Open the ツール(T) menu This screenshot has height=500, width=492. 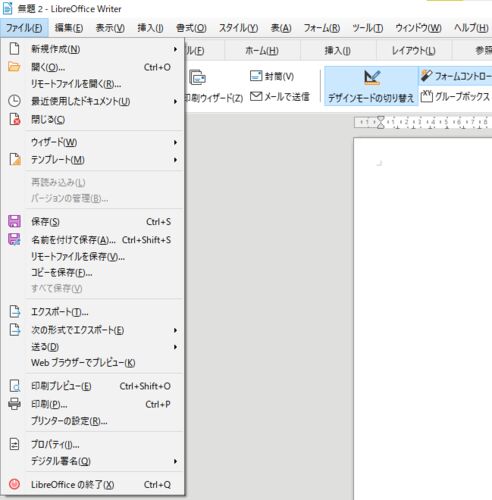coord(367,28)
